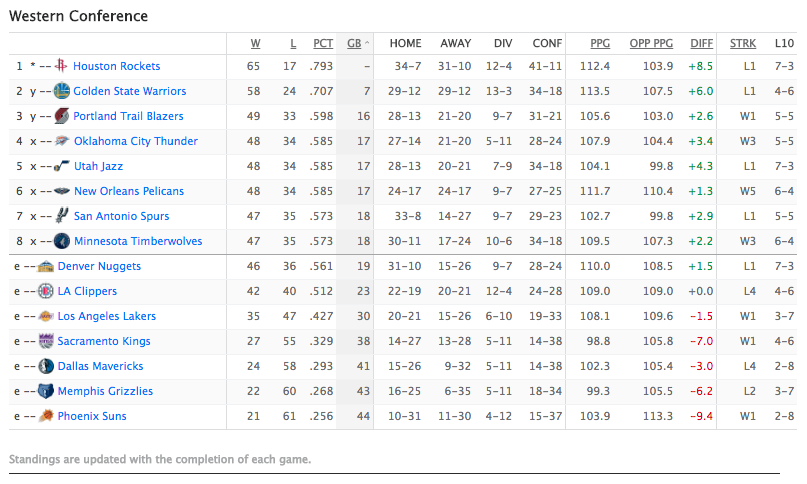
Task: Sort standings by GB column arrow
Action: (366, 43)
